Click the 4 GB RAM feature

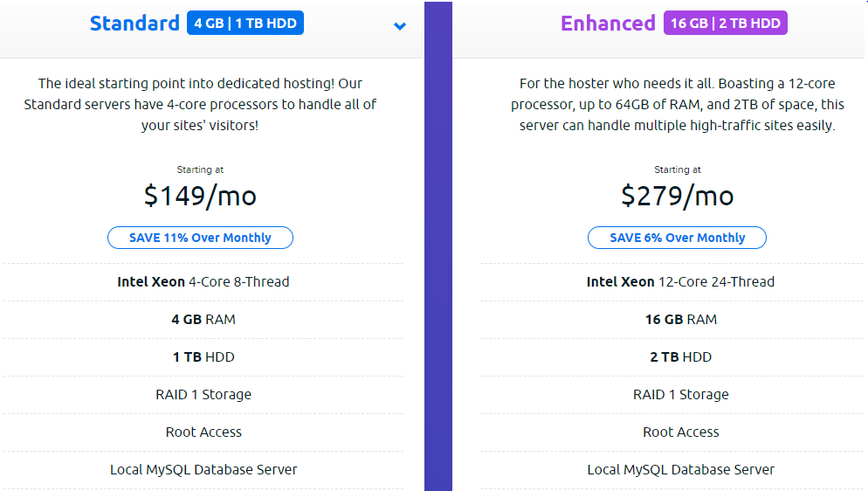(x=203, y=320)
